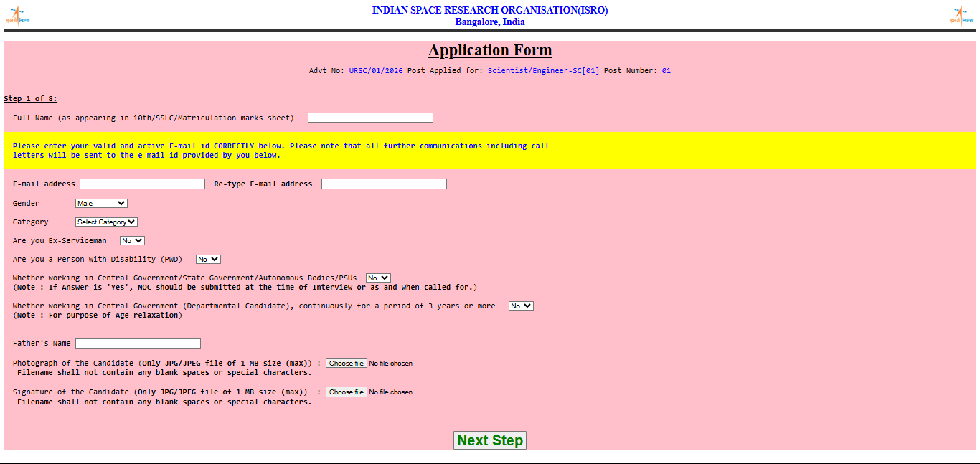This screenshot has width=980, height=464.
Task: Select the Re-type E-mail address field
Action: pos(384,184)
